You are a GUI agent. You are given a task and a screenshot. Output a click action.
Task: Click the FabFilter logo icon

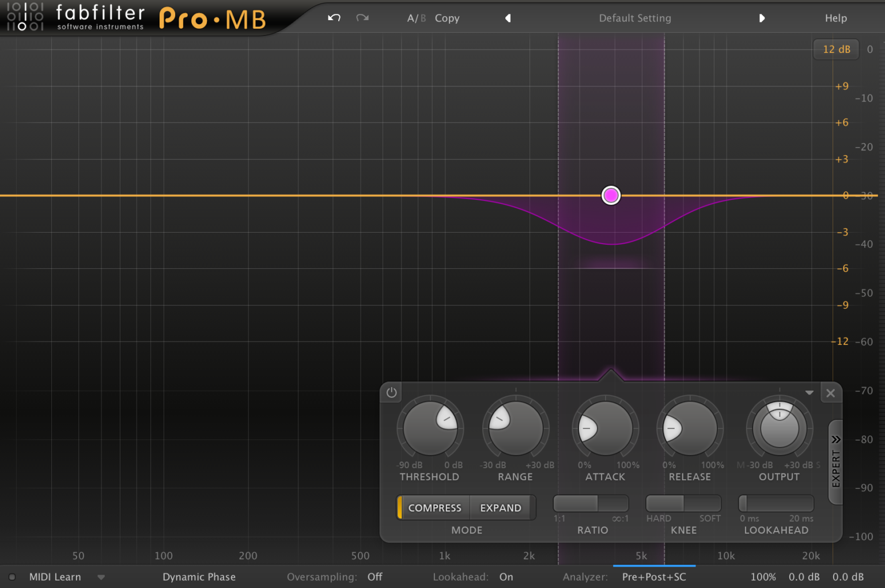pyautogui.click(x=25, y=16)
